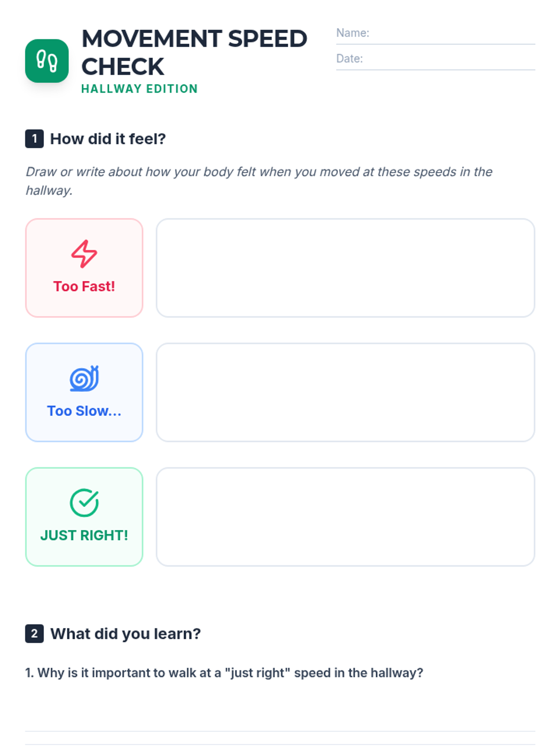The width and height of the screenshot is (560, 747).
Task: Click the "Movement Speed Check" title
Action: [194, 52]
